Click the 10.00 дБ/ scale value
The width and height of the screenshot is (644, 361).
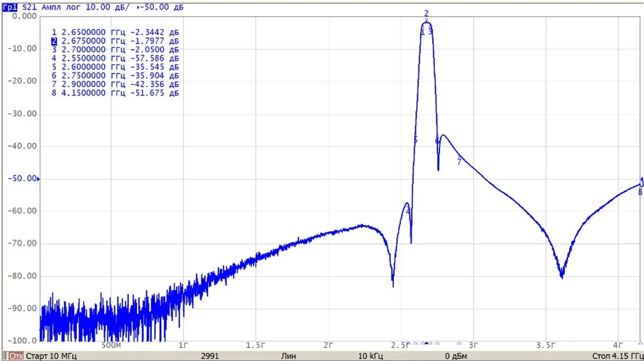109,7
